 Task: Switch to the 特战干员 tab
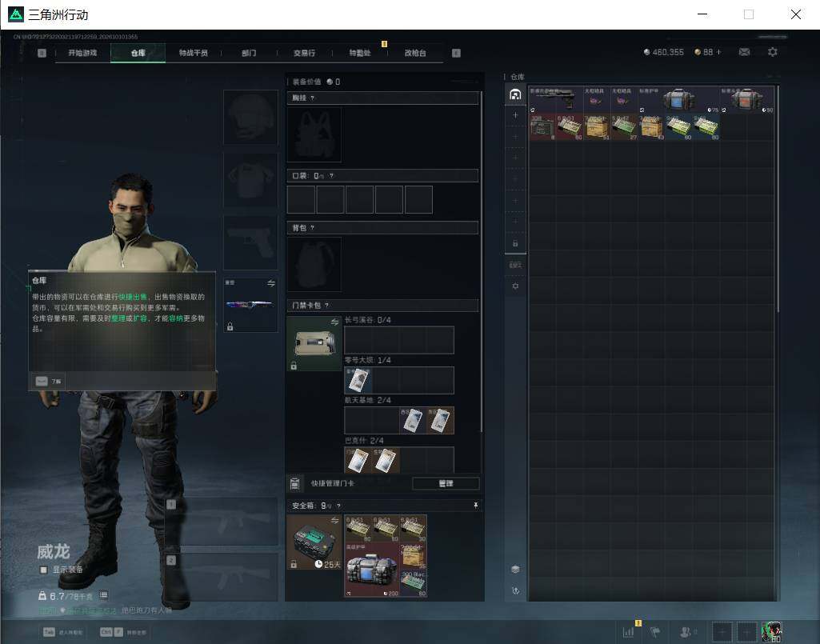point(194,53)
